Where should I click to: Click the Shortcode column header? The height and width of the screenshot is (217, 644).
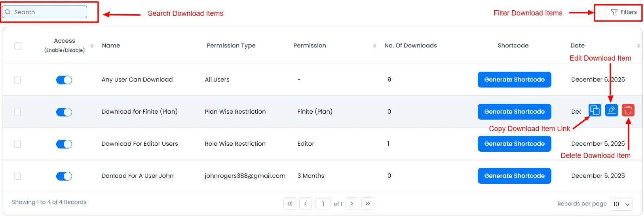click(x=513, y=46)
